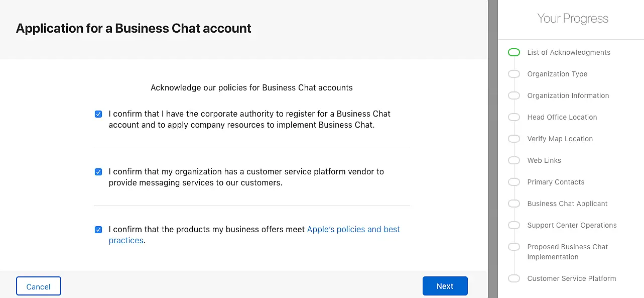Image resolution: width=644 pixels, height=298 pixels.
Task: Open Apple's policies and best practices link
Action: coord(353,229)
